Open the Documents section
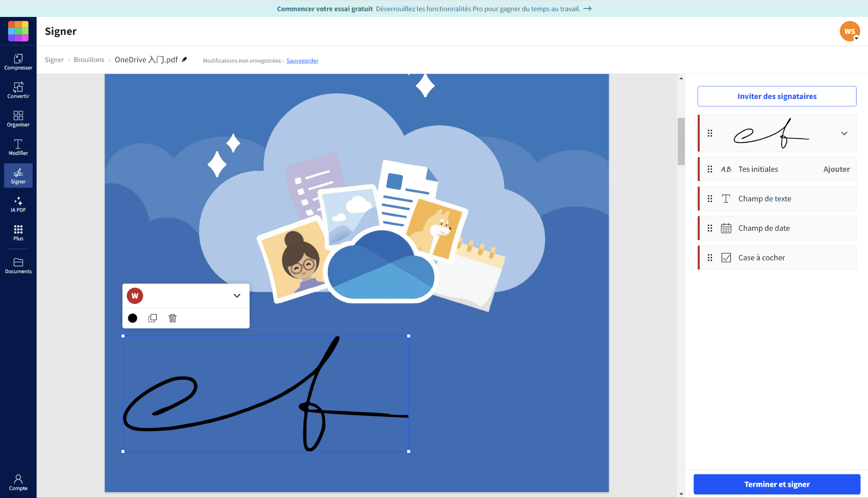The image size is (868, 498). click(18, 266)
